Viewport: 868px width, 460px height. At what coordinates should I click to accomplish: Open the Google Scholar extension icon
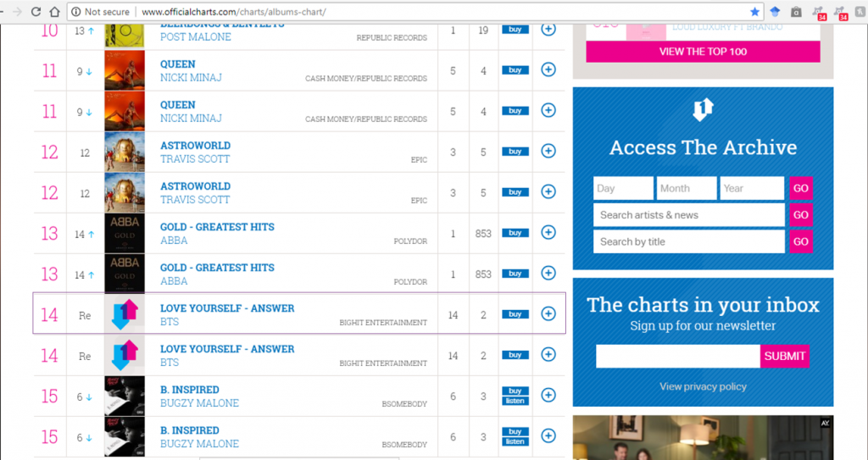click(775, 12)
